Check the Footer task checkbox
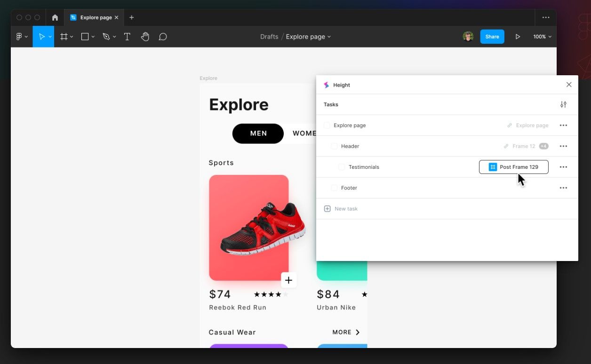 click(x=334, y=188)
